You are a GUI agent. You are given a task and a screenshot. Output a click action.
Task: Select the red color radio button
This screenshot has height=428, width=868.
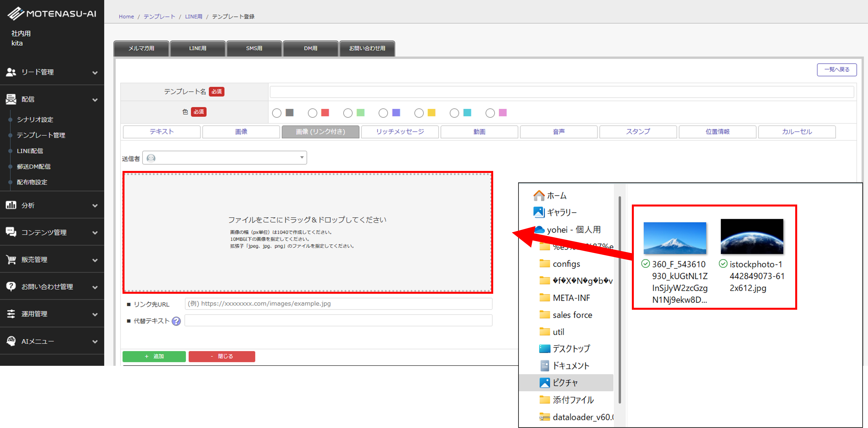[x=312, y=113]
